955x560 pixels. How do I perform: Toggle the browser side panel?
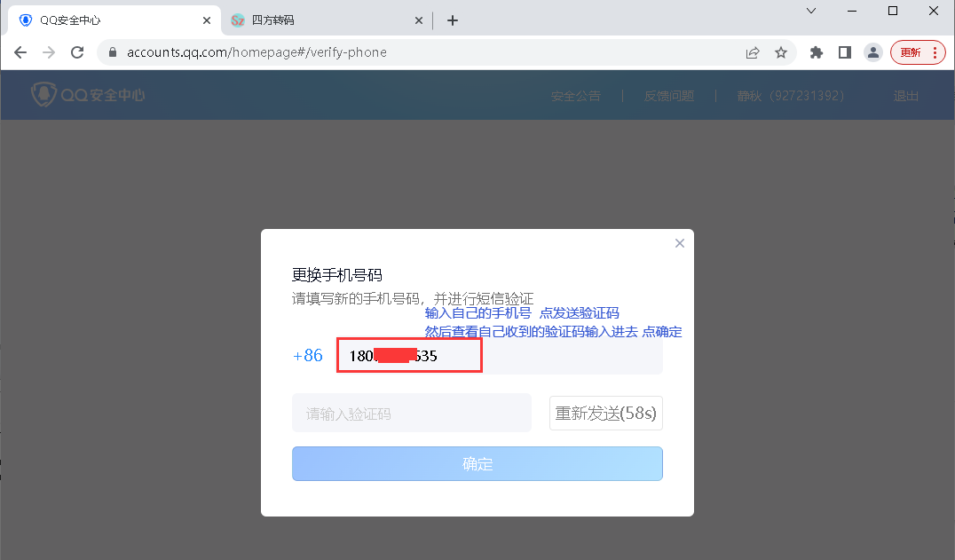tap(845, 52)
